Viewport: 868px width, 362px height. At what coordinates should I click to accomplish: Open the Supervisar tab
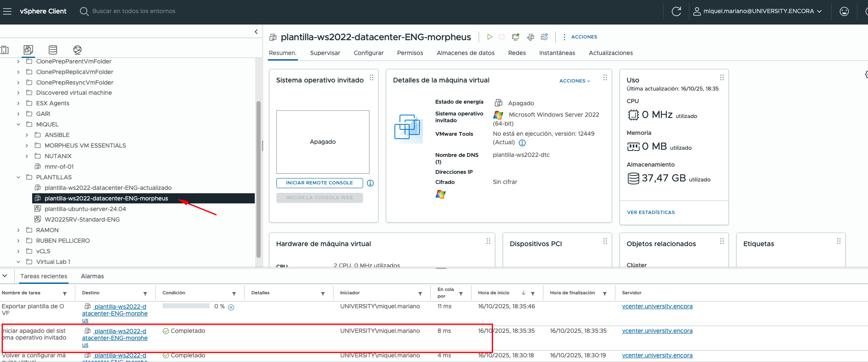pos(325,53)
